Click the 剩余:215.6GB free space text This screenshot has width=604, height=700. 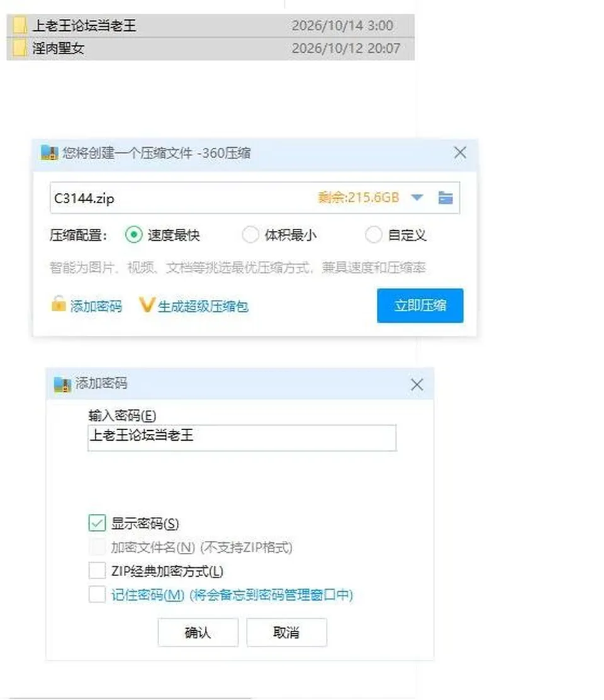(x=358, y=197)
